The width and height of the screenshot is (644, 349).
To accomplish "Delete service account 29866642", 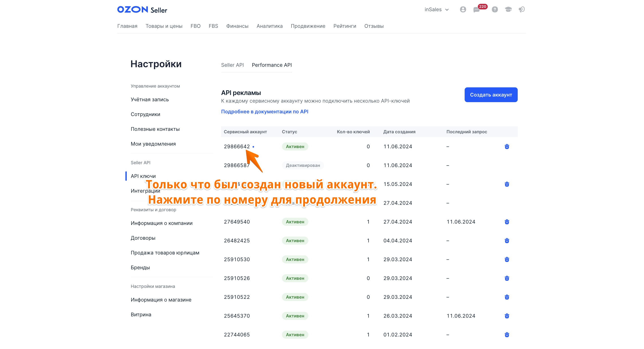I will click(x=507, y=146).
